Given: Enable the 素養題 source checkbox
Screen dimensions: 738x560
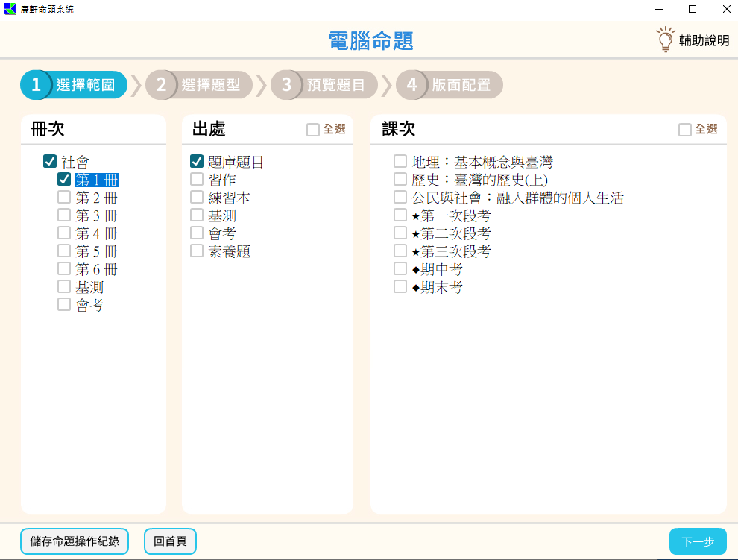Looking at the screenshot, I should click(x=197, y=251).
